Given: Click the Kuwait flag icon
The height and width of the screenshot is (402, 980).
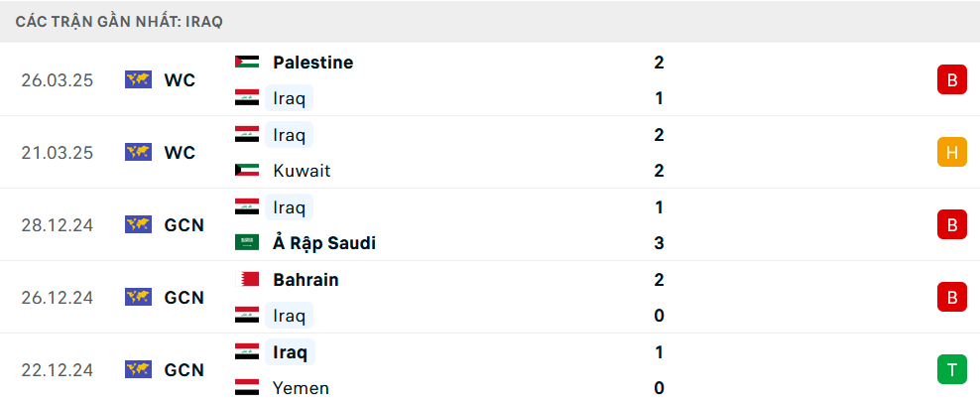Looking at the screenshot, I should click(247, 171).
